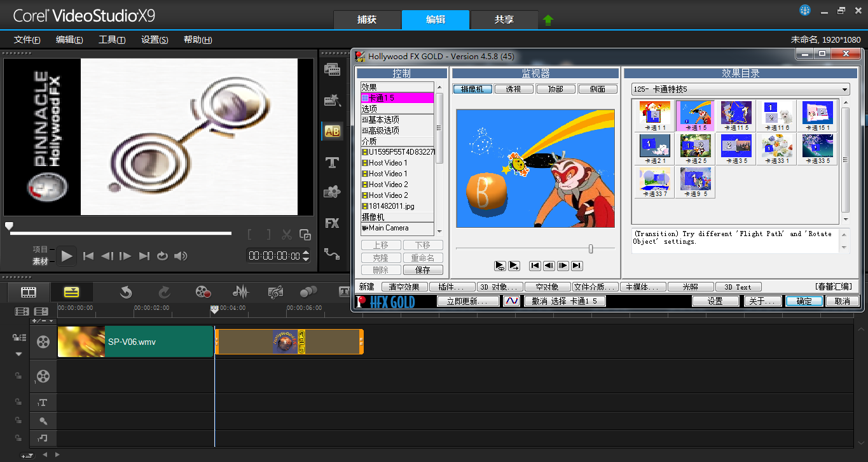Open the Media library panel icon
Image resolution: width=868 pixels, height=462 pixels.
[x=332, y=69]
